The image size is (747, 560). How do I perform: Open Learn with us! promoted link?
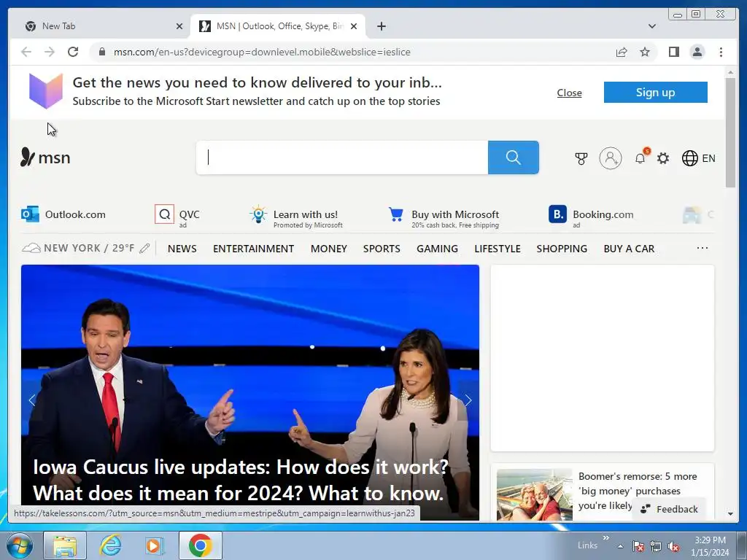tap(296, 217)
